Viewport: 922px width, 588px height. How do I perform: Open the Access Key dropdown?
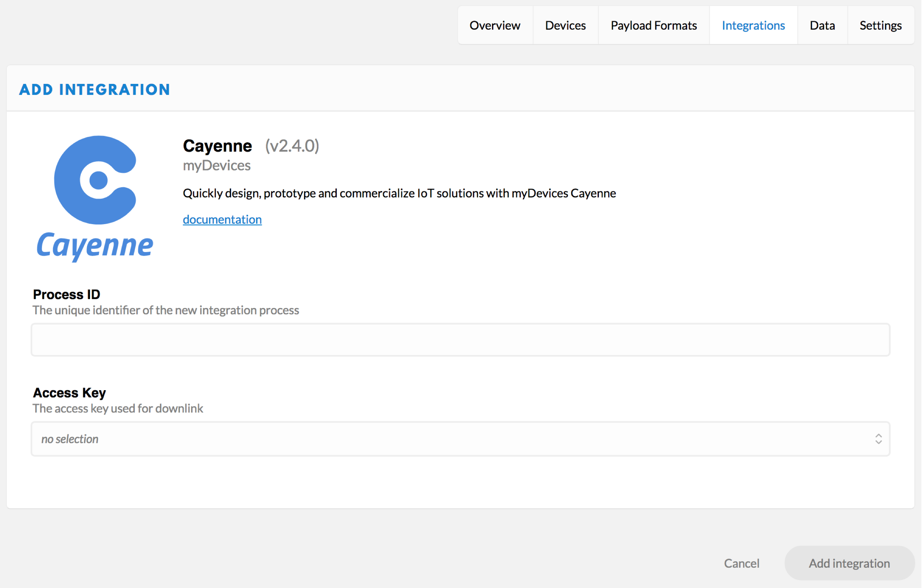click(x=460, y=439)
